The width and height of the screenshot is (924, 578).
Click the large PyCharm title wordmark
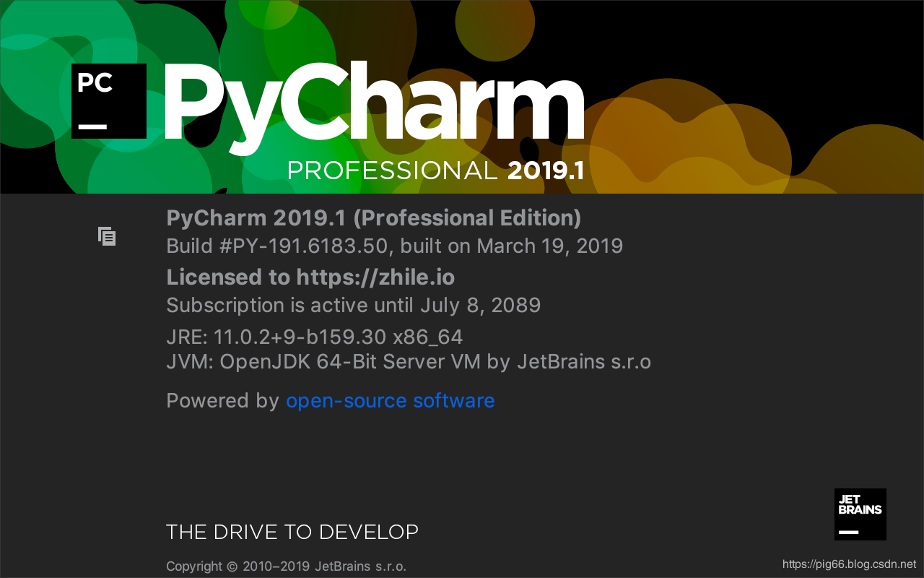(374, 107)
